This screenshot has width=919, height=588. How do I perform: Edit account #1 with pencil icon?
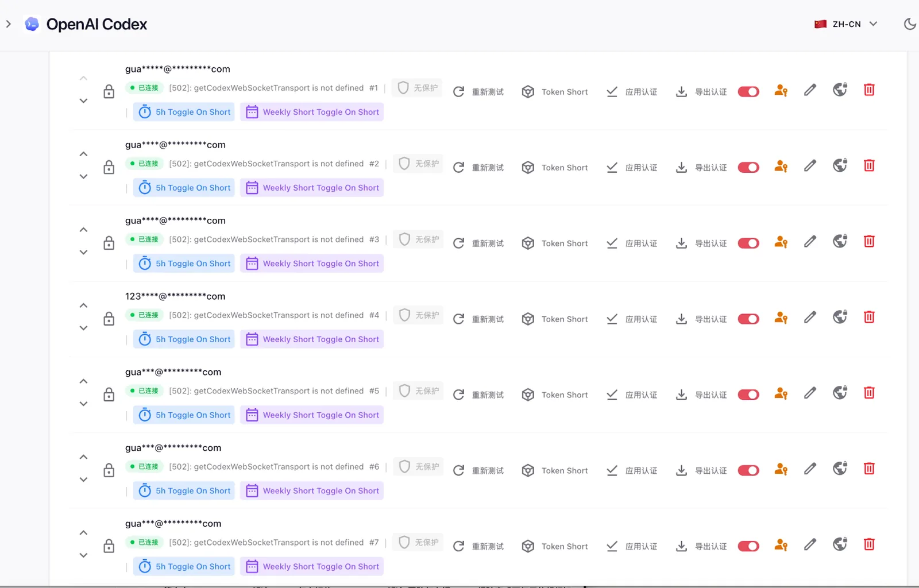(810, 90)
